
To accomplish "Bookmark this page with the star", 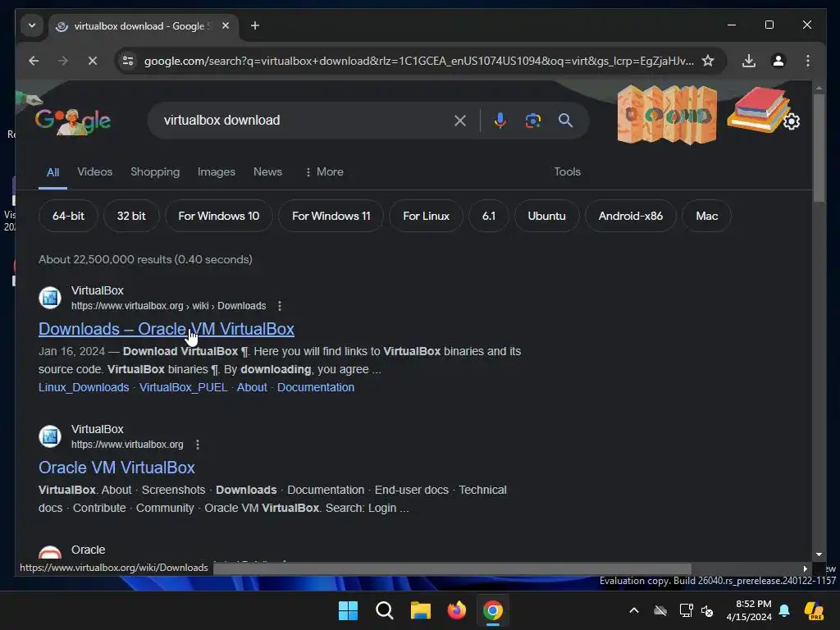I will pyautogui.click(x=708, y=61).
